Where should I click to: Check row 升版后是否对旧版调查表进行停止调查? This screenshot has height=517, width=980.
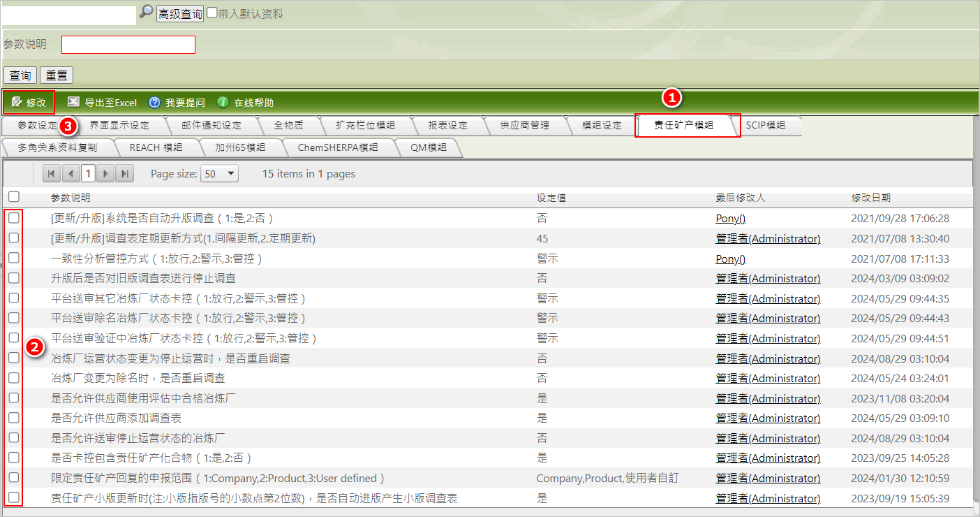tap(13, 278)
